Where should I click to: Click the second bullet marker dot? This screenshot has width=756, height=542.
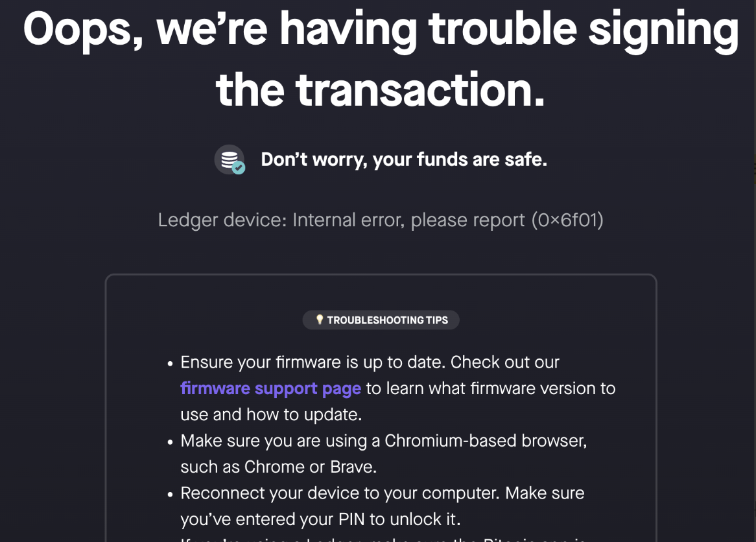click(169, 442)
